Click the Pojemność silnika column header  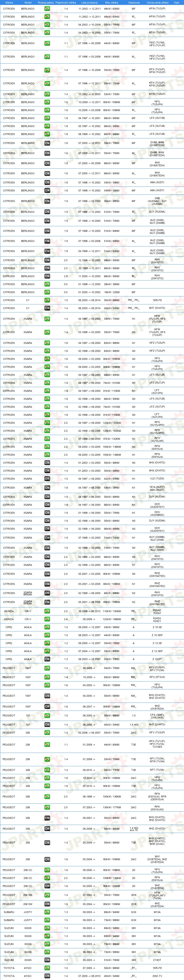[66, 2]
